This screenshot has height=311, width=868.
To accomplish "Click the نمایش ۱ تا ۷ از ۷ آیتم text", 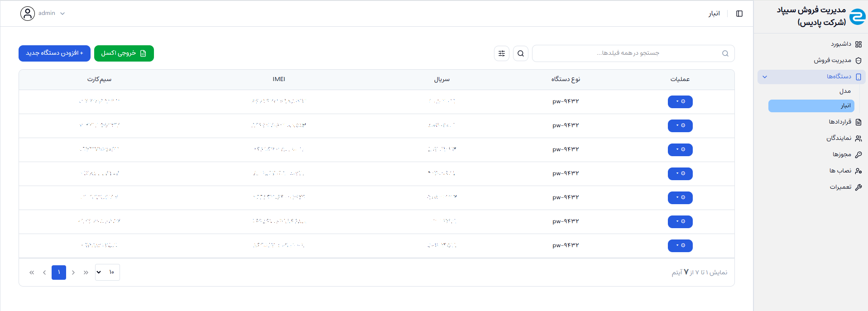I will (700, 272).
